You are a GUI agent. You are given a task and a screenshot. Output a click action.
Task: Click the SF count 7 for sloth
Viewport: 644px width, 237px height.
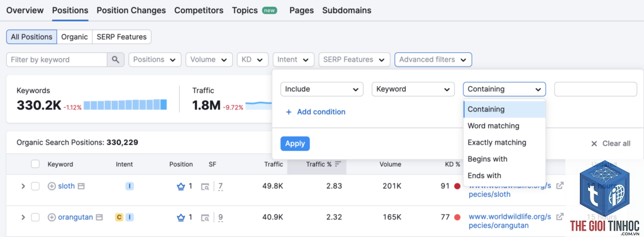tap(221, 187)
